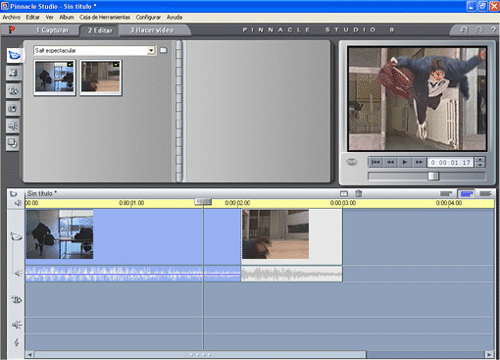Click the player scrubber slider handle

433,176
